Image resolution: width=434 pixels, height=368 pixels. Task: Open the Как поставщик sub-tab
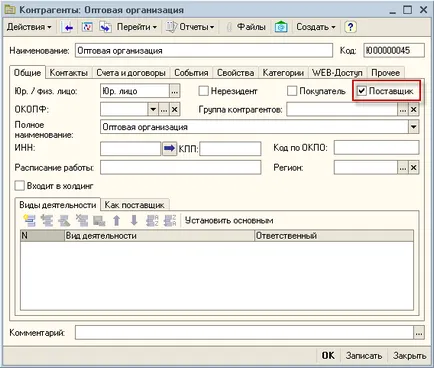135,205
